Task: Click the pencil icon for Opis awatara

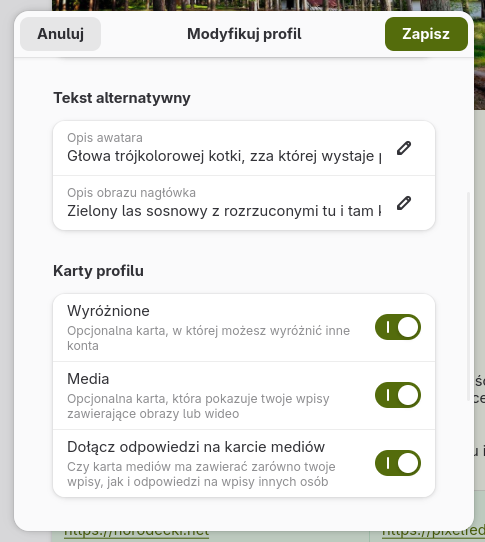Action: 404,148
